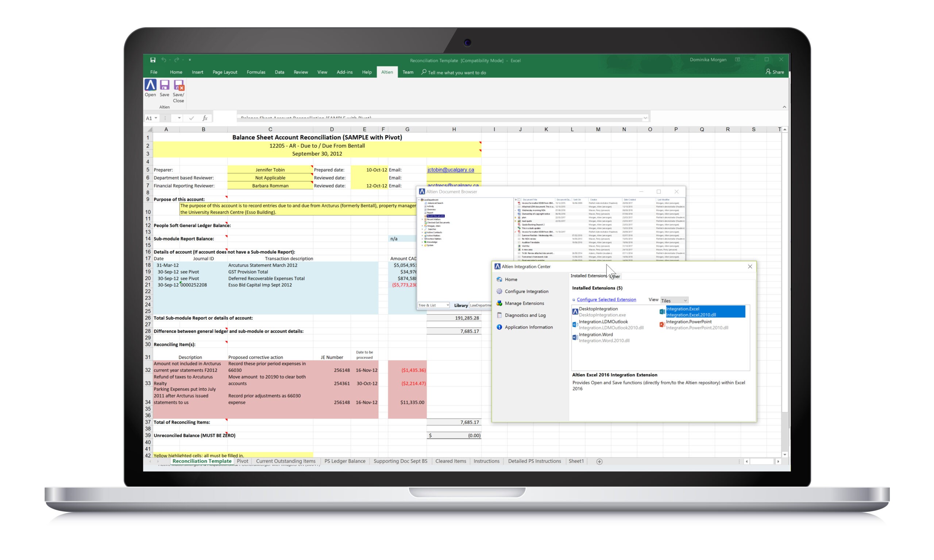Screen dimensions: 934x560
Task: Click the Excel quick-access Save icon
Action: pyautogui.click(x=153, y=60)
